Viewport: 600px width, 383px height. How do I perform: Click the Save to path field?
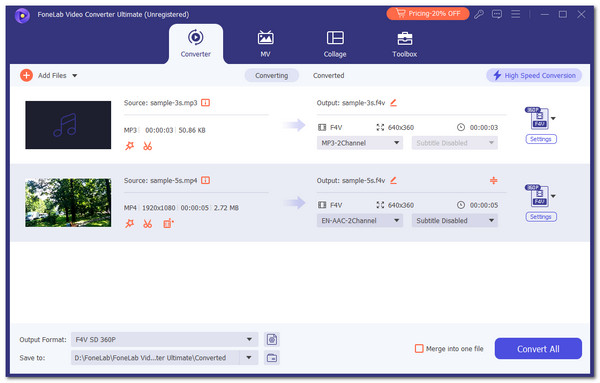(x=155, y=358)
